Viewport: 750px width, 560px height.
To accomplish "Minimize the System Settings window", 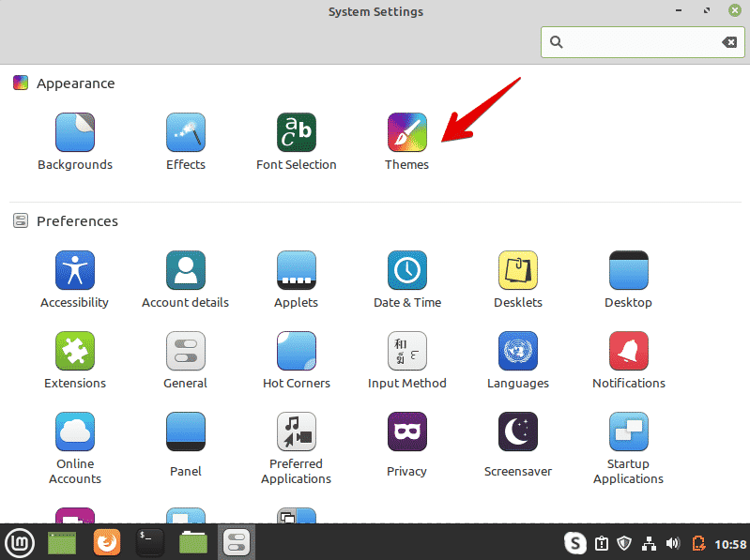I will coord(679,10).
